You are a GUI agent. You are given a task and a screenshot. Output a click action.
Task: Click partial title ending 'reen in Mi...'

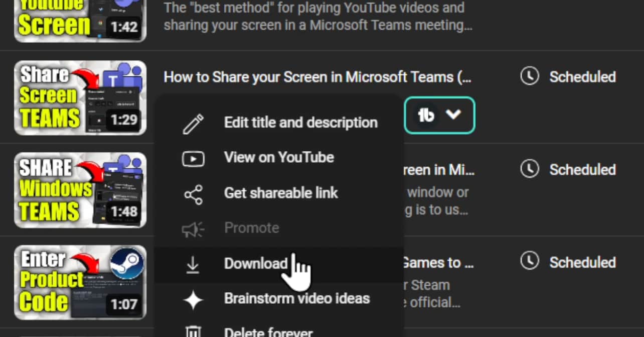[438, 170]
